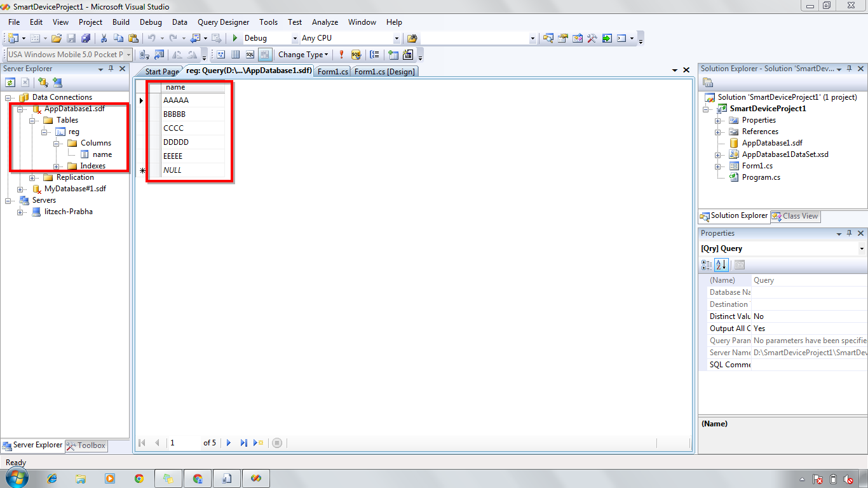Open the Build menu
This screenshot has width=868, height=488.
tap(121, 22)
